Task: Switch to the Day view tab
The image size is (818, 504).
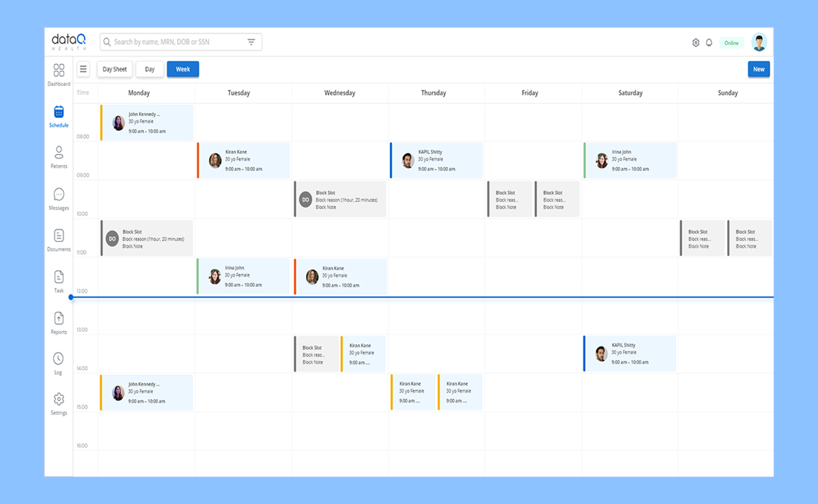Action: (149, 69)
